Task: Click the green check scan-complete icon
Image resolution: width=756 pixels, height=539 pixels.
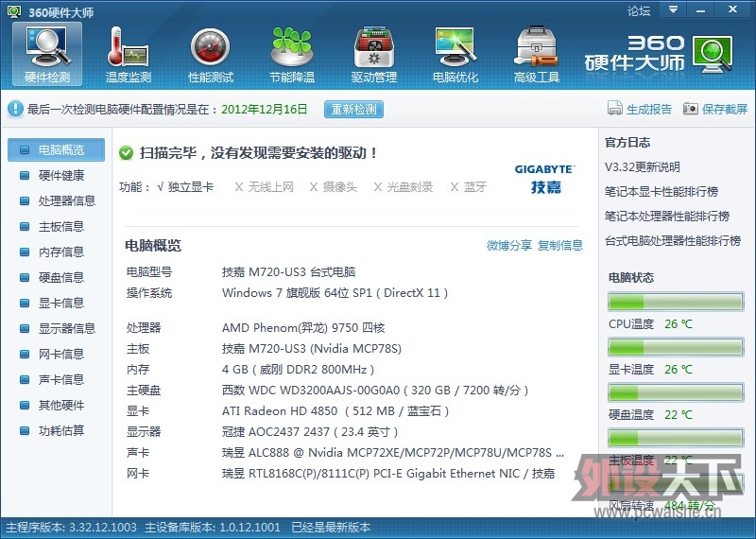Action: 126,153
